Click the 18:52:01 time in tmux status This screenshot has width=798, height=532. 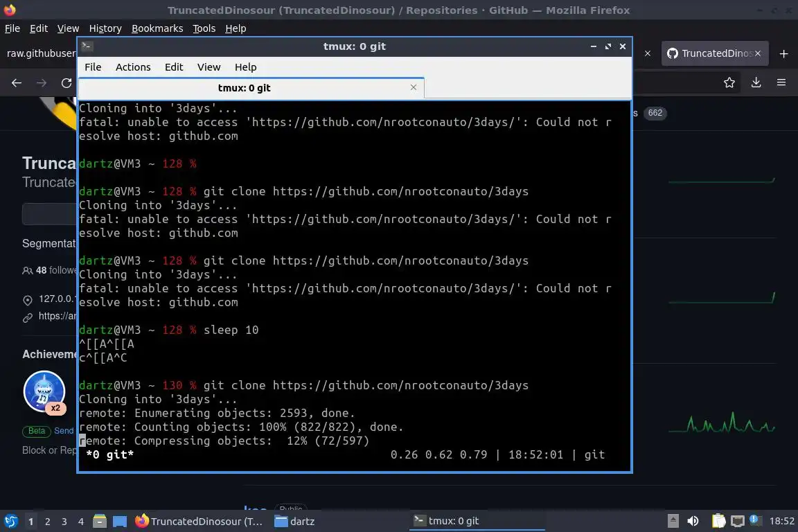536,454
